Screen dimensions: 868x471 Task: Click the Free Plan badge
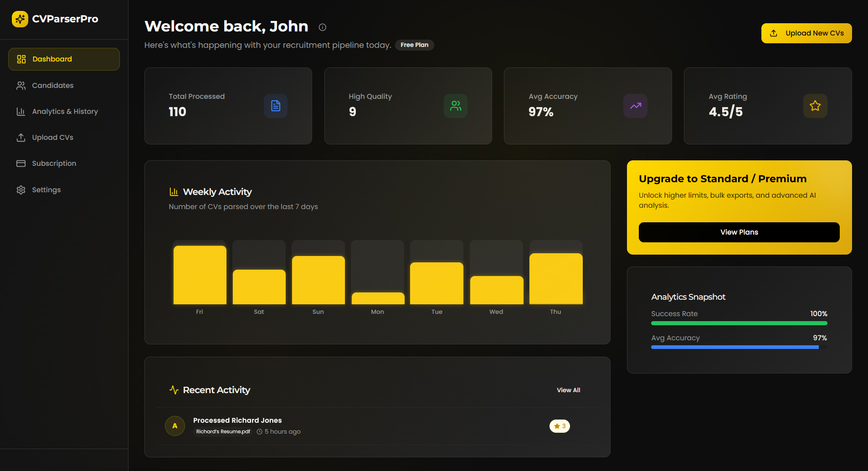[414, 45]
